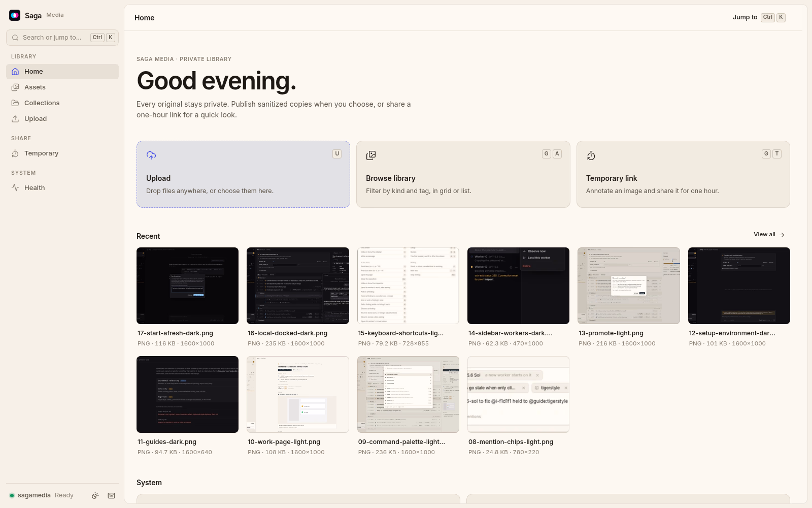The height and width of the screenshot is (508, 812).
Task: Toggle the theme icon in the sidebar footer
Action: pyautogui.click(x=95, y=496)
